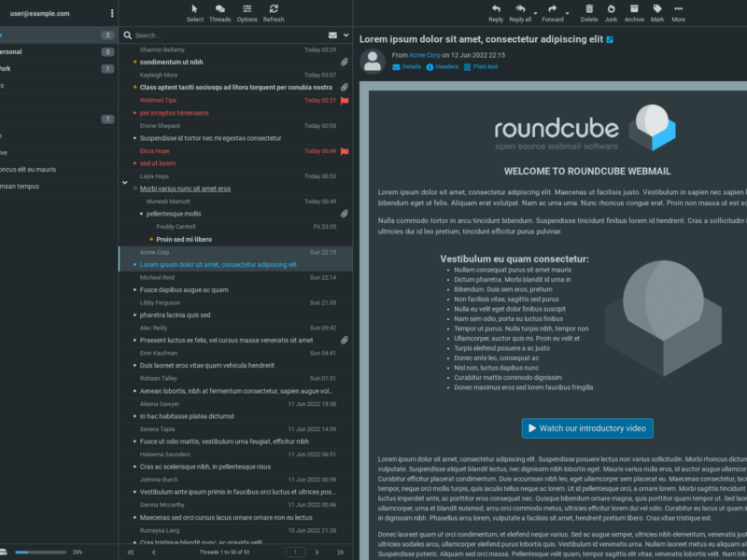
Task: Reply to the open message
Action: click(x=496, y=13)
